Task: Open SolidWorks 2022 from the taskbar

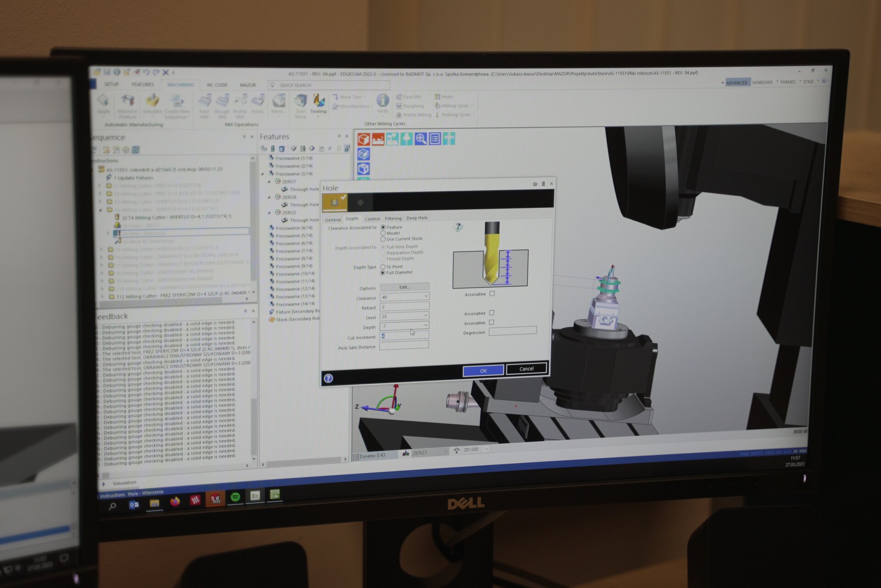Action: tap(215, 499)
